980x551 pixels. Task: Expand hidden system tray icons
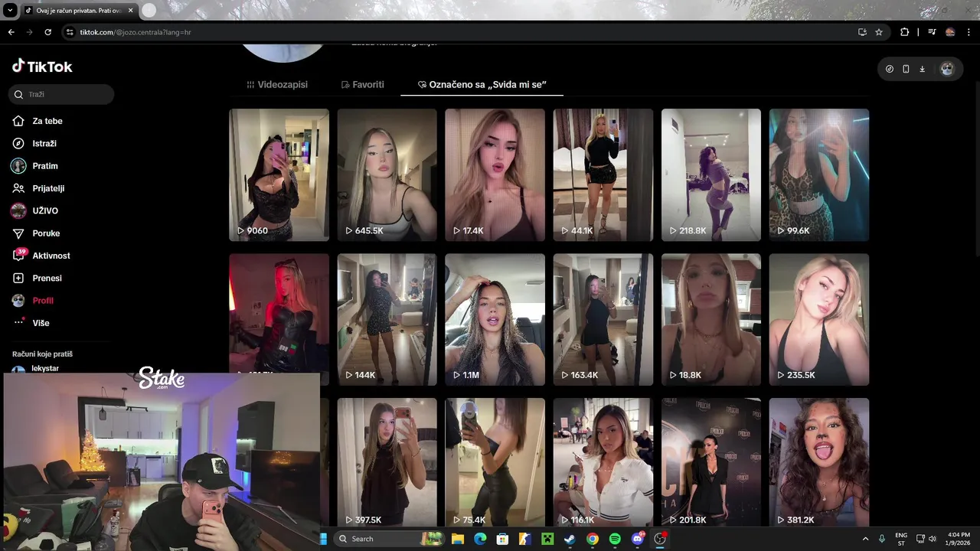[x=866, y=539]
